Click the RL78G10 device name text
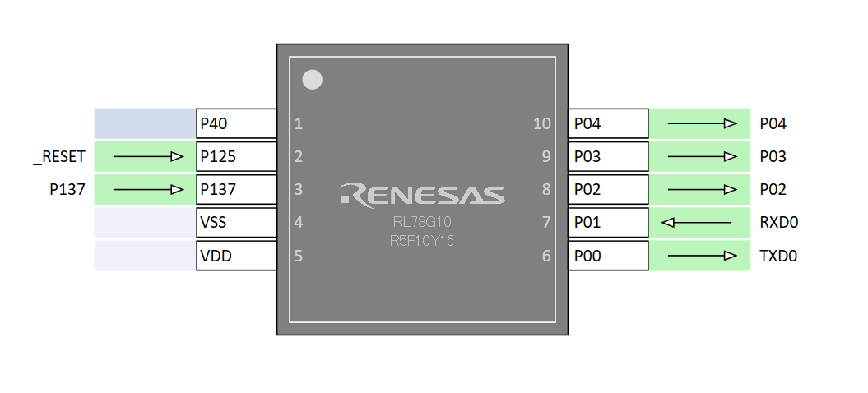 pyautogui.click(x=422, y=223)
